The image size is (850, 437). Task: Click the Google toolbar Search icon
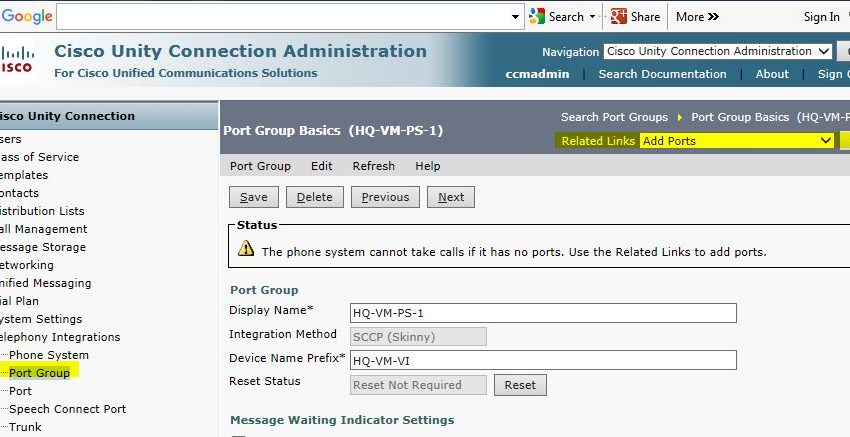click(x=538, y=16)
